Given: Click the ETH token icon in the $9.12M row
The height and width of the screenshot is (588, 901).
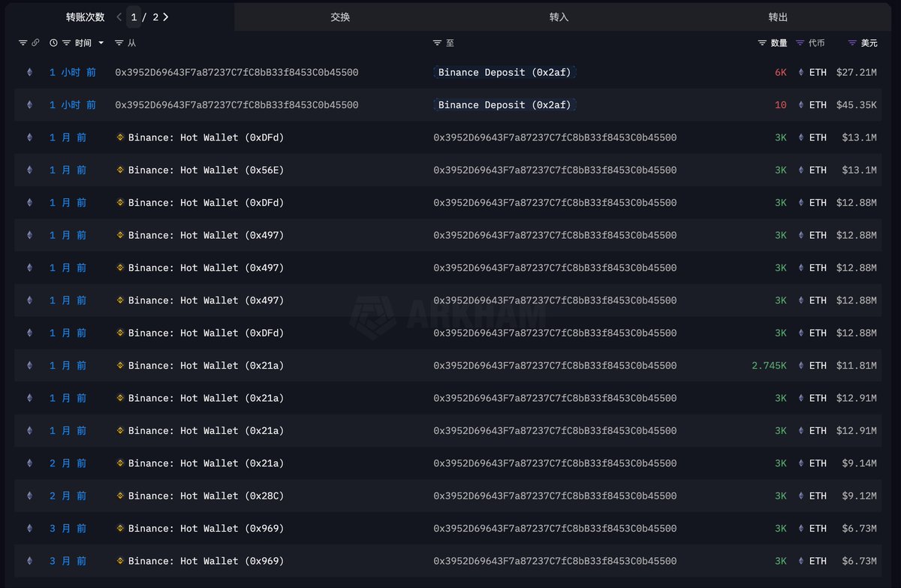Looking at the screenshot, I should coord(800,496).
